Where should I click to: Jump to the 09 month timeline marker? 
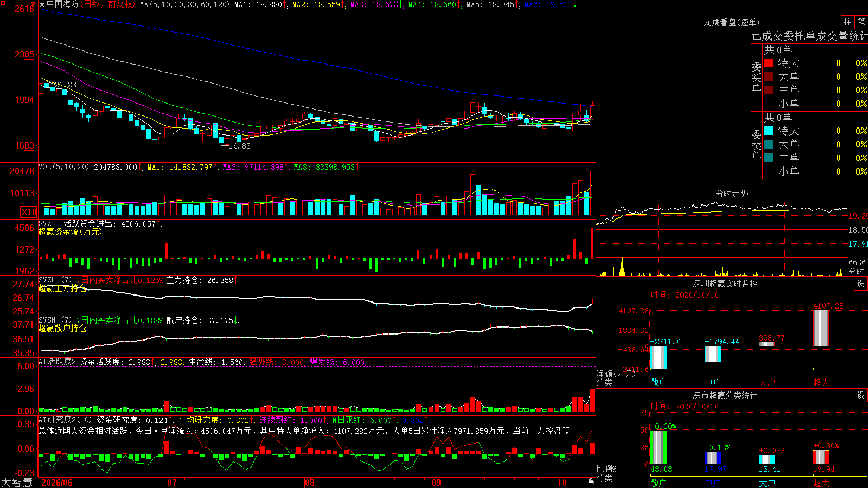(x=436, y=483)
